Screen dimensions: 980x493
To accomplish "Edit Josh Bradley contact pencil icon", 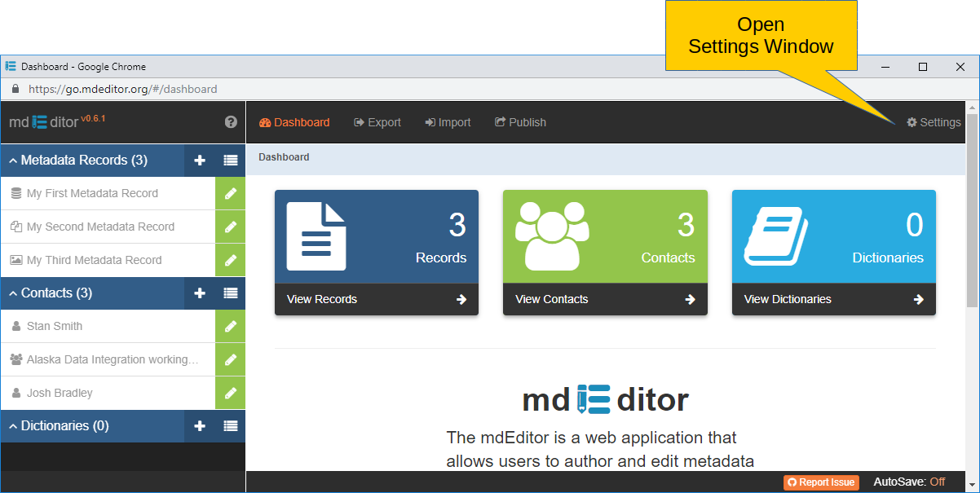I will (x=231, y=393).
